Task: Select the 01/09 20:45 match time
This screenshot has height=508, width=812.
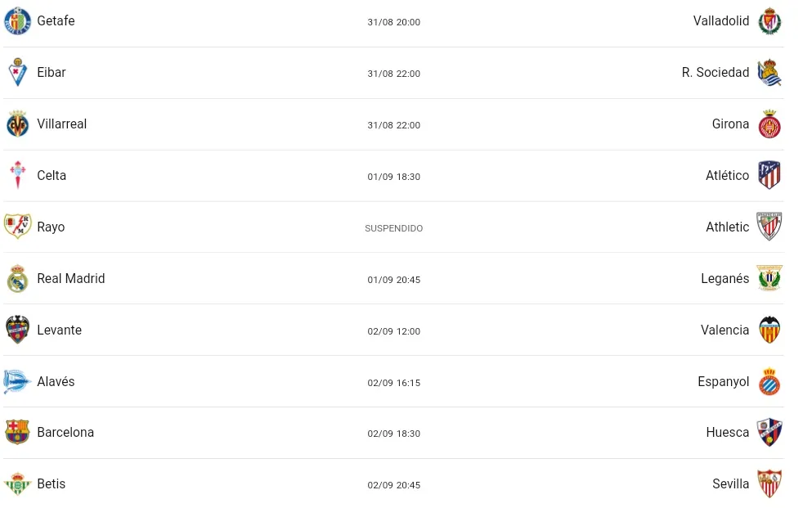Action: pyautogui.click(x=393, y=280)
